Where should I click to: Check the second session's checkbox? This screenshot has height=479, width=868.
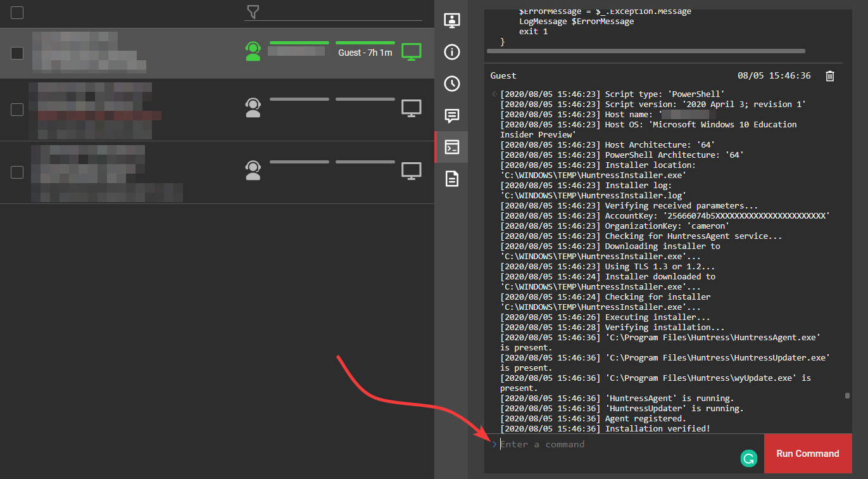(17, 110)
